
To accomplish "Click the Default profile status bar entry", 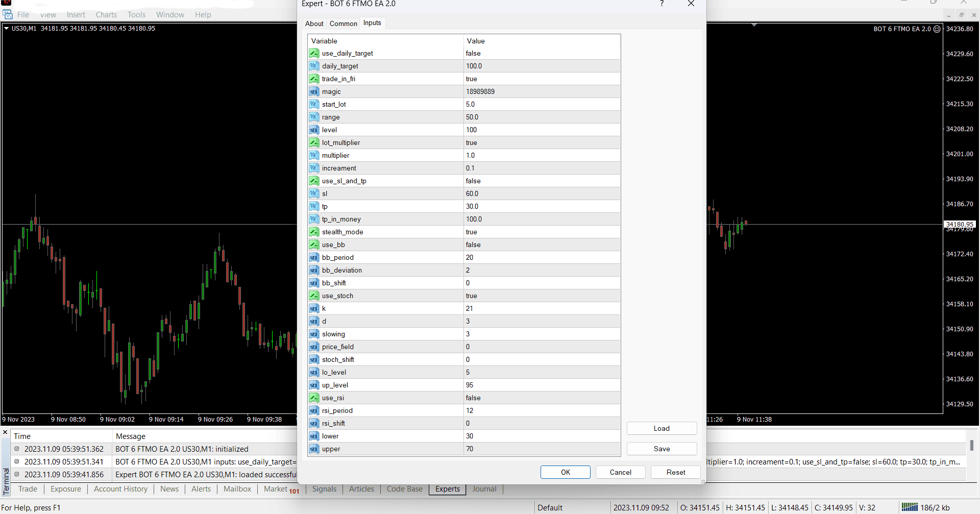I will tap(550, 507).
